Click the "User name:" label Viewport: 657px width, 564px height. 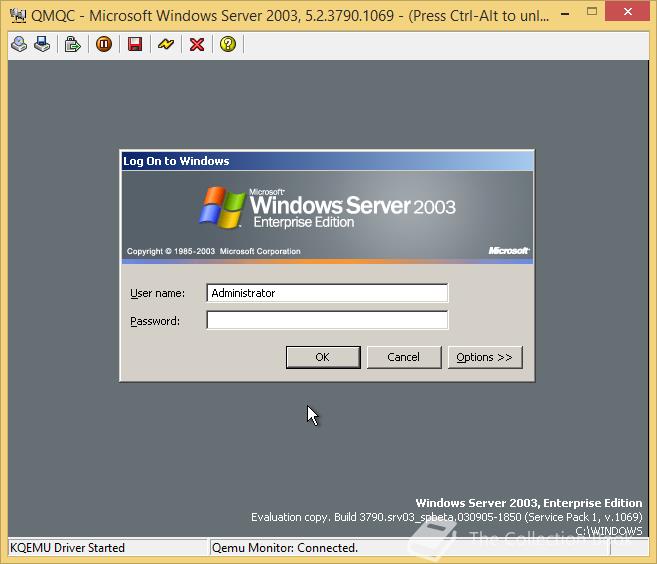coord(158,293)
